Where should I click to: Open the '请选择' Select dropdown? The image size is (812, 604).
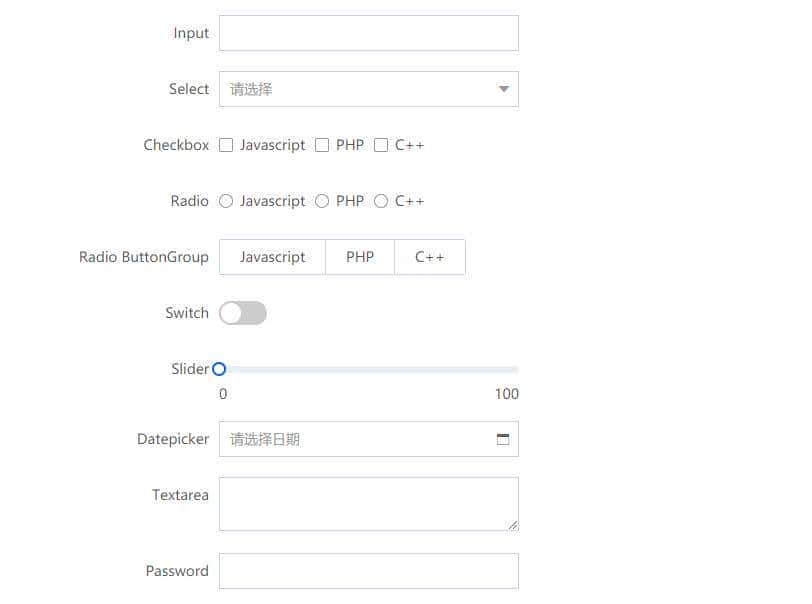pos(360,88)
